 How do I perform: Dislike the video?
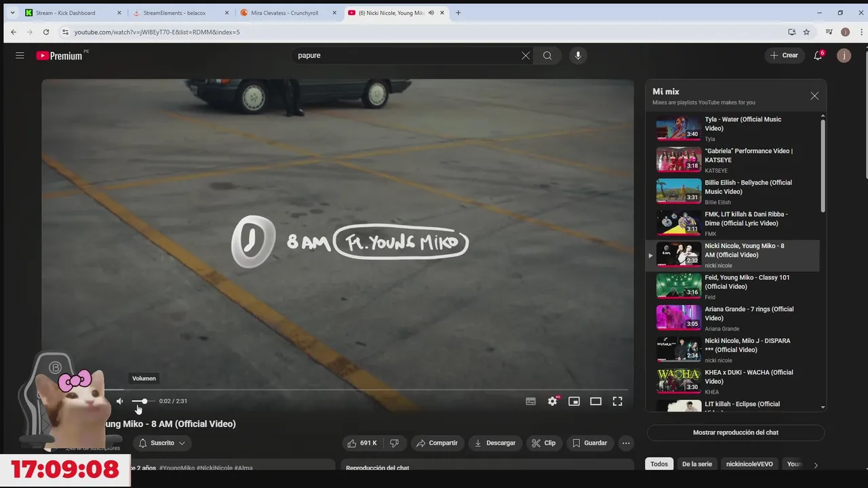394,443
